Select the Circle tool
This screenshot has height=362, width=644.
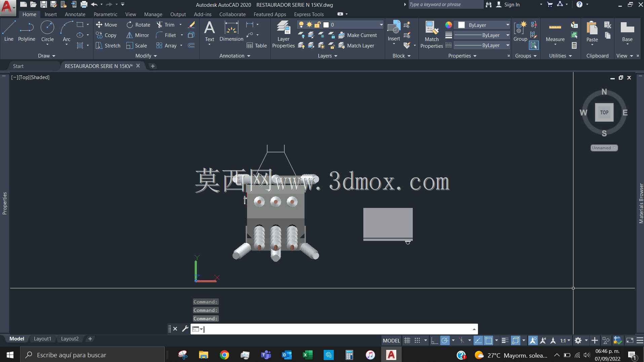tap(47, 31)
